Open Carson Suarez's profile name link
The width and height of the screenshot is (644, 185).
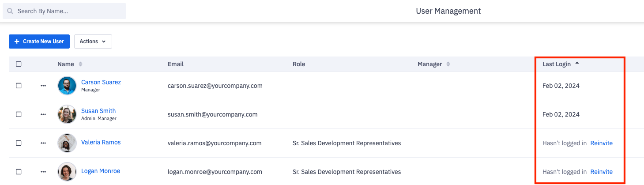[101, 82]
